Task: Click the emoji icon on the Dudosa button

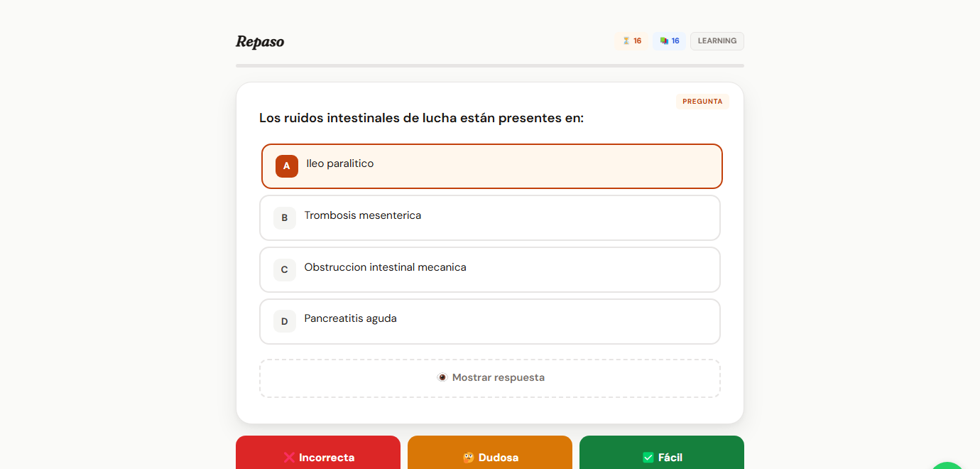Action: (469, 457)
